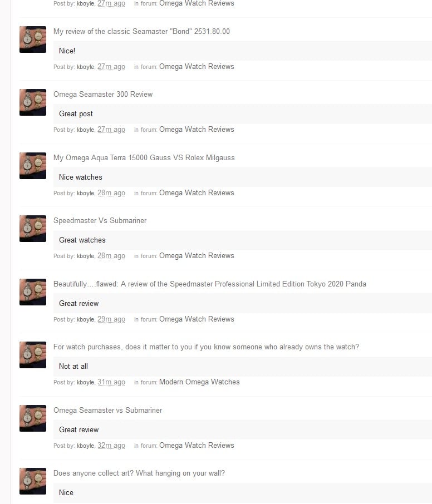The height and width of the screenshot is (504, 432).
Task: Click avatar beside Aqua Terra Gauss post
Action: pyautogui.click(x=33, y=166)
